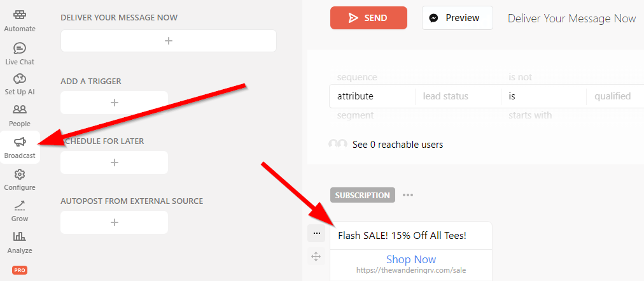Open the Configure gear icon
This screenshot has height=281, width=644.
20,175
